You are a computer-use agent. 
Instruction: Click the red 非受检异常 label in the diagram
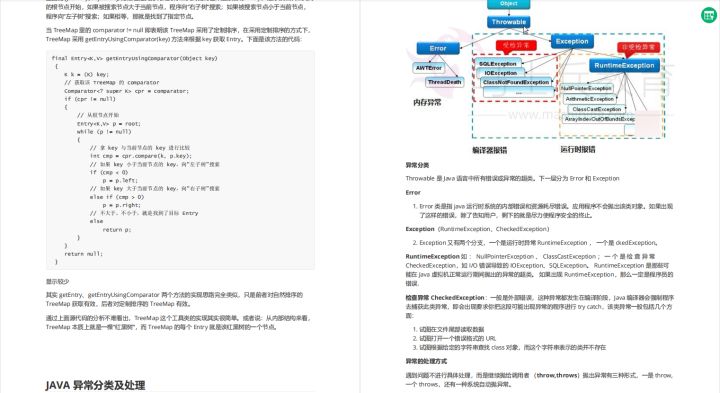639,47
